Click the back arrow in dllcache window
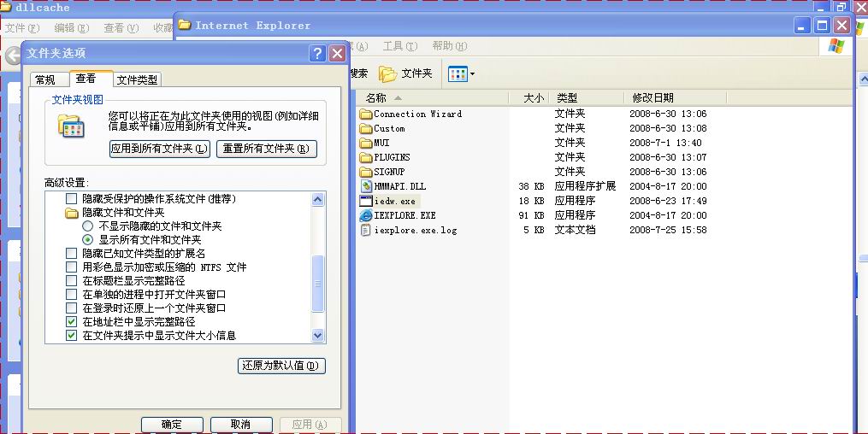 click(13, 56)
